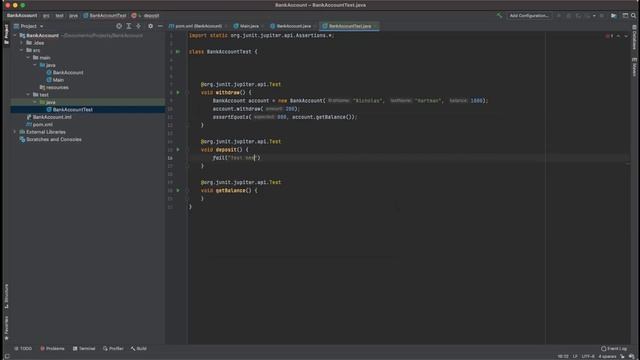Close the BankAccountTest.java tab
The height and width of the screenshot is (360, 640).
point(376,26)
